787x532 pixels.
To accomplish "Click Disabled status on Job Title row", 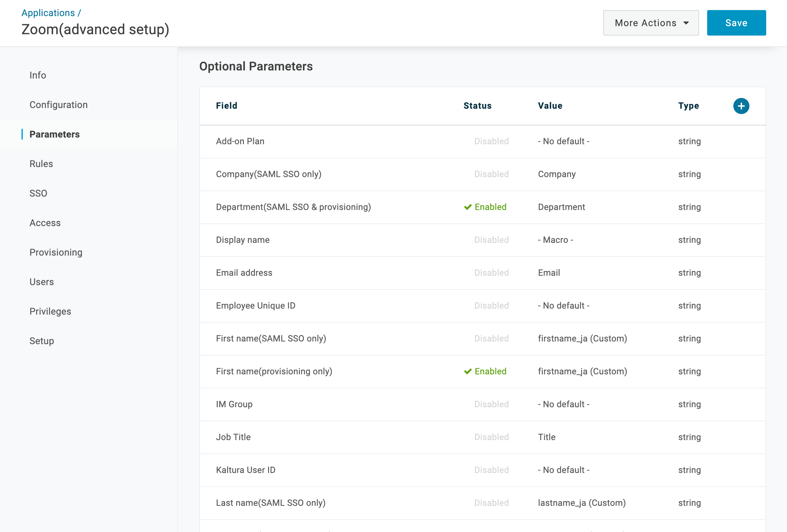I will tap(491, 437).
